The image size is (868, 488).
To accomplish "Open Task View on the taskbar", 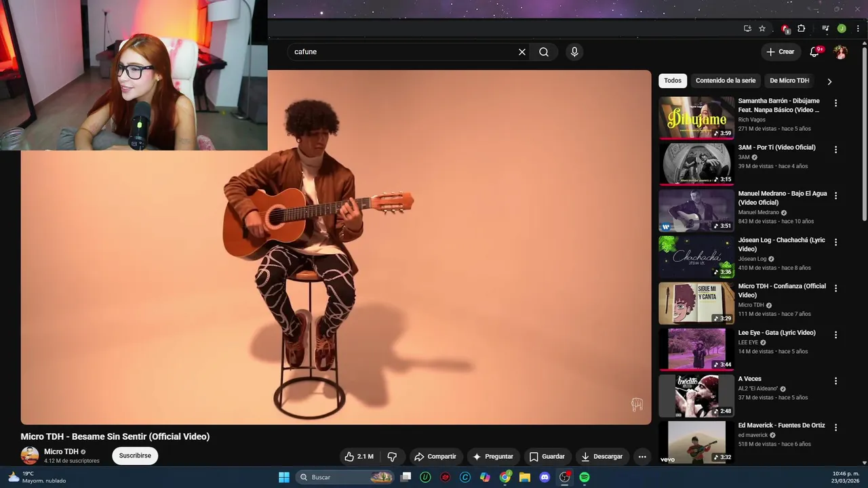I will [x=406, y=477].
